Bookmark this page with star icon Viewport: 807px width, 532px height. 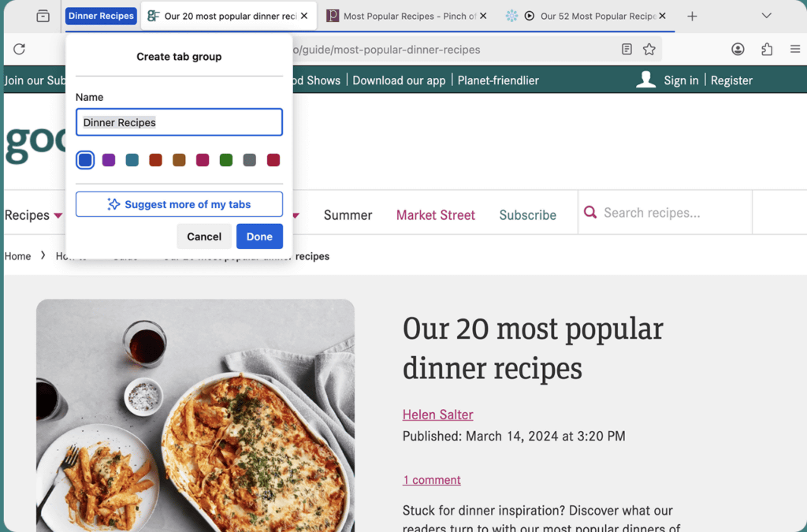pyautogui.click(x=649, y=49)
